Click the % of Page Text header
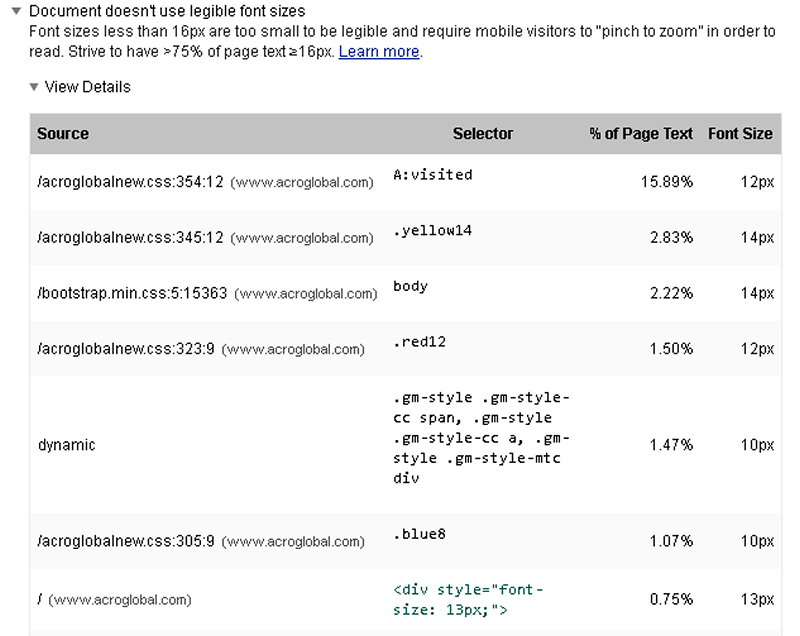This screenshot has height=636, width=800. click(641, 134)
